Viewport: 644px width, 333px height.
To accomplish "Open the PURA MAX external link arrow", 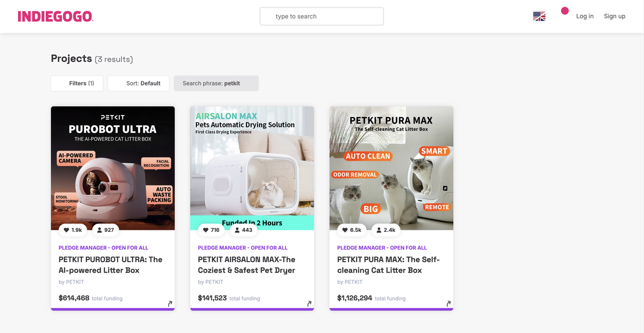I will pos(448,303).
